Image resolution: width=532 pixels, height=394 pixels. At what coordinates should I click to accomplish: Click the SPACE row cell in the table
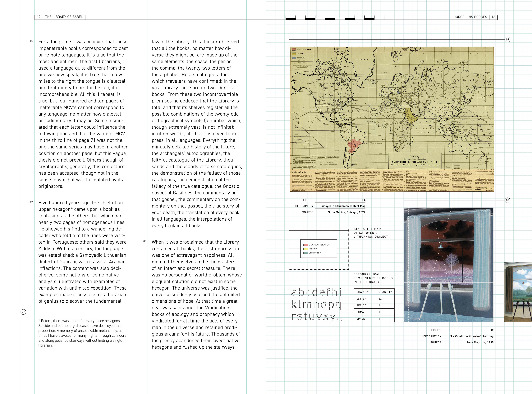(x=365, y=319)
